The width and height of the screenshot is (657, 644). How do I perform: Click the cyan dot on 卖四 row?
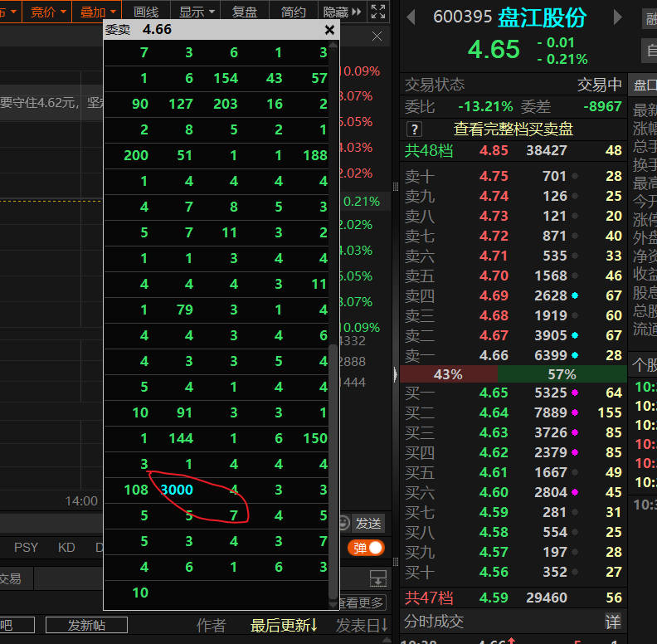(575, 295)
